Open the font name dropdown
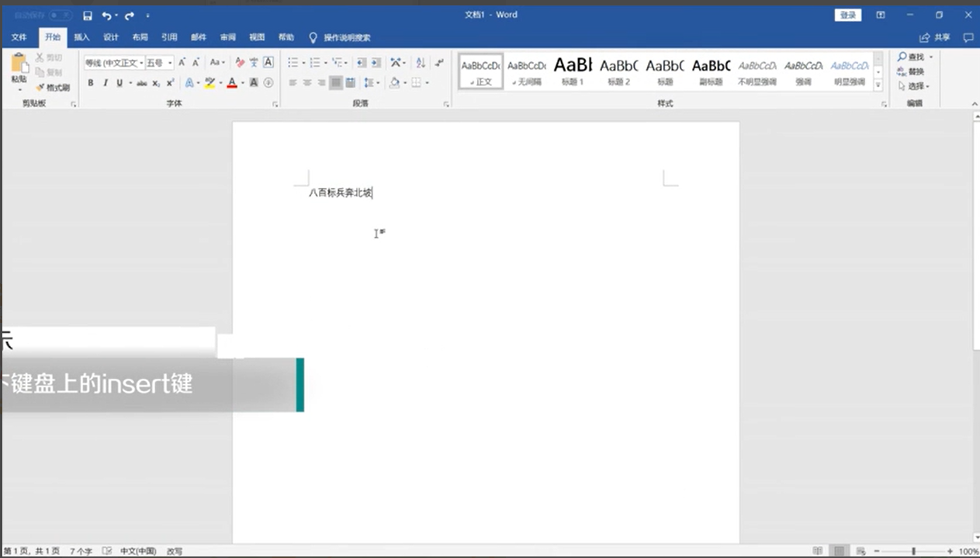The height and width of the screenshot is (558, 980). click(113, 63)
